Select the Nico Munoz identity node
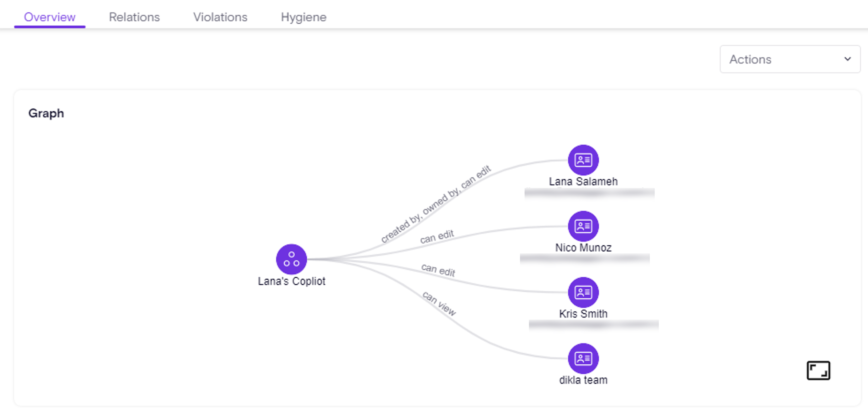The height and width of the screenshot is (412, 868). point(583,226)
